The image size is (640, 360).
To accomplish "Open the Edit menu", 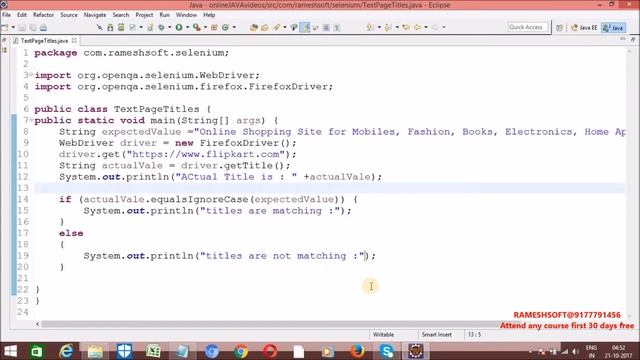I will 22,15.
